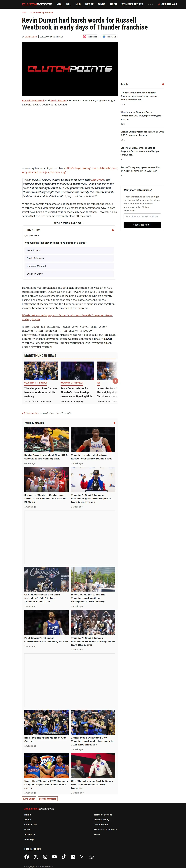This screenshot has height=868, width=186.
Task: Open the Sam Presti inline link
Action: (98, 180)
